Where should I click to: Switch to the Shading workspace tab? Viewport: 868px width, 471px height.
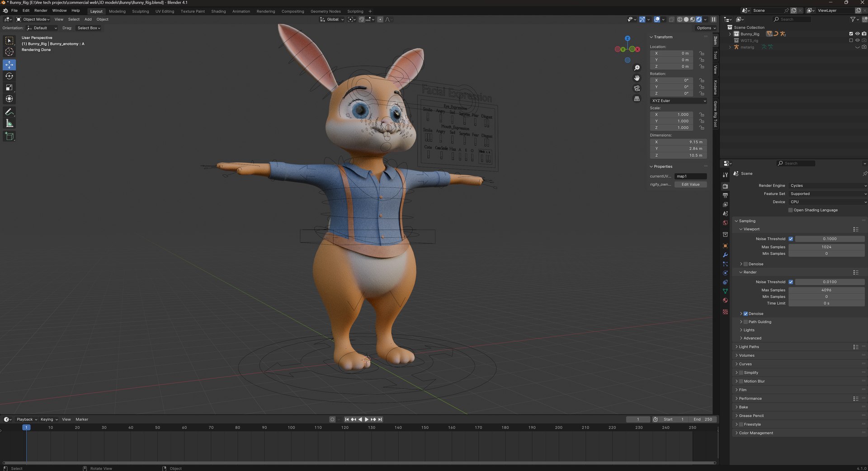coord(218,11)
